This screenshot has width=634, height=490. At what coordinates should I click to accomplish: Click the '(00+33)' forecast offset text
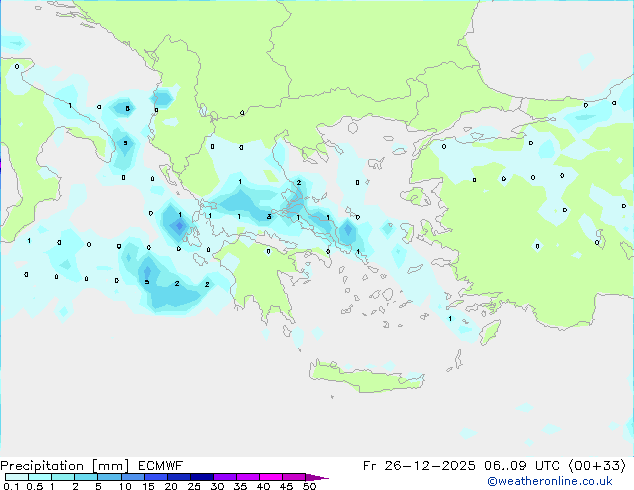[598, 466]
